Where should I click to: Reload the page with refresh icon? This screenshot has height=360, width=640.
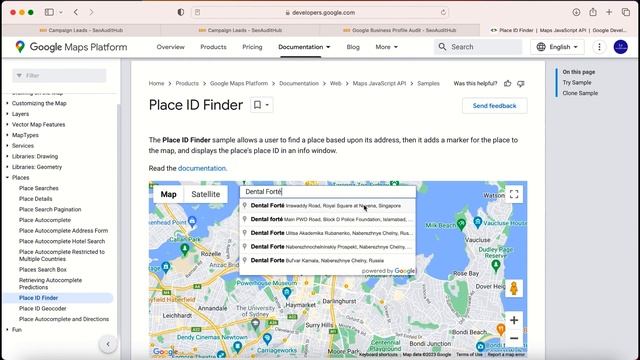point(443,12)
